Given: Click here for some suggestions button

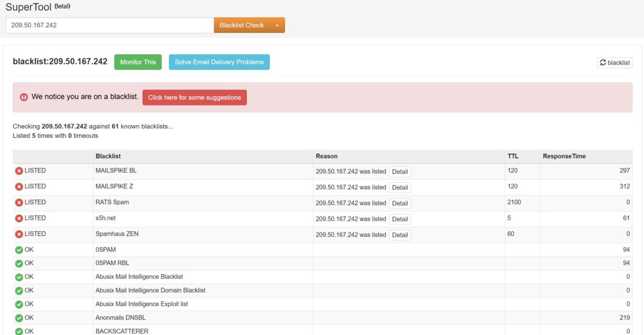Looking at the screenshot, I should point(195,97).
